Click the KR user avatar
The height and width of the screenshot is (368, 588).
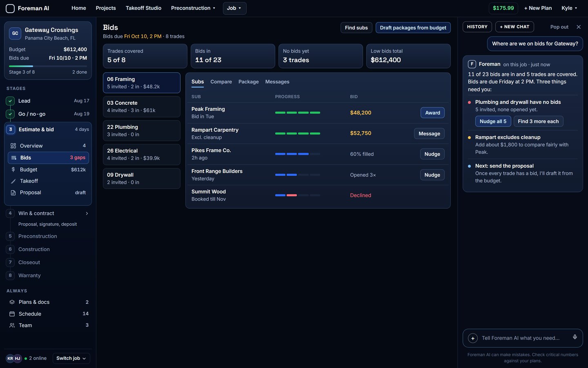[10, 359]
